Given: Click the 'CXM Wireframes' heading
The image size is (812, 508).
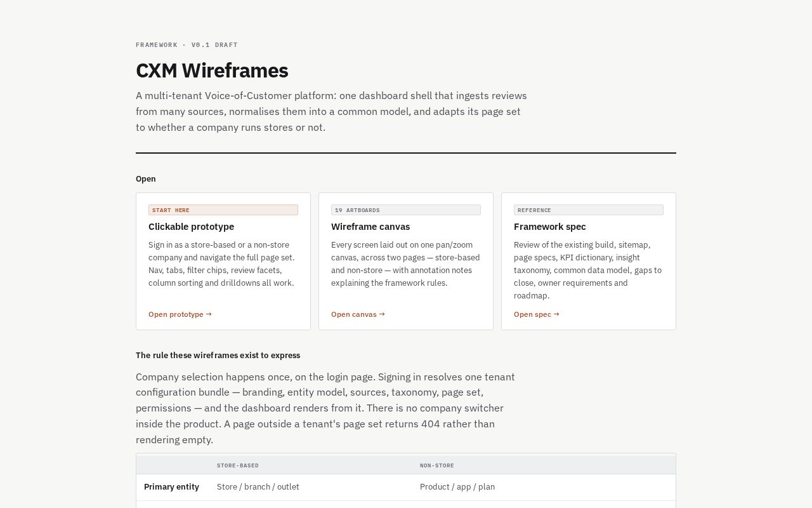Looking at the screenshot, I should pyautogui.click(x=212, y=70).
